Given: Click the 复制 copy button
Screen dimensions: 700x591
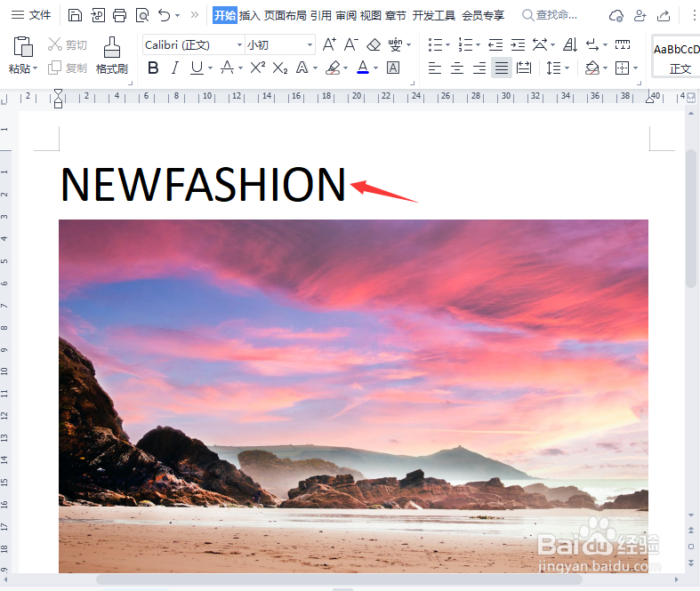Looking at the screenshot, I should (x=68, y=68).
